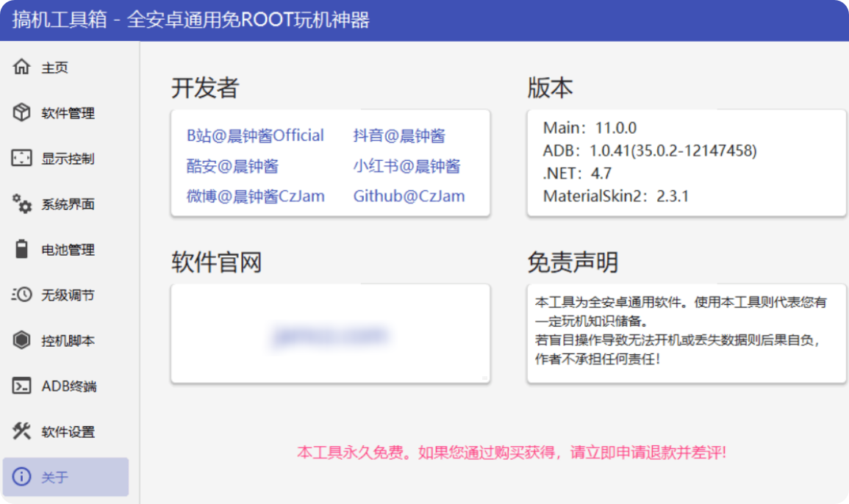Click the home icon in the sidebar
The width and height of the screenshot is (849, 504).
22,68
